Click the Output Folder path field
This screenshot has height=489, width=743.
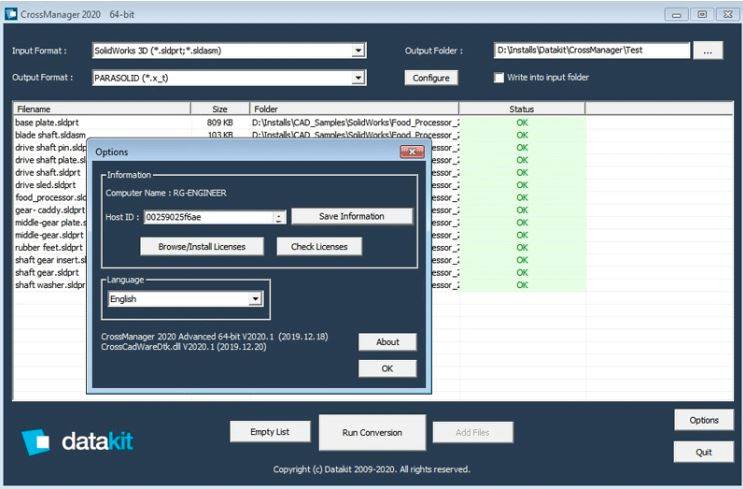click(591, 51)
